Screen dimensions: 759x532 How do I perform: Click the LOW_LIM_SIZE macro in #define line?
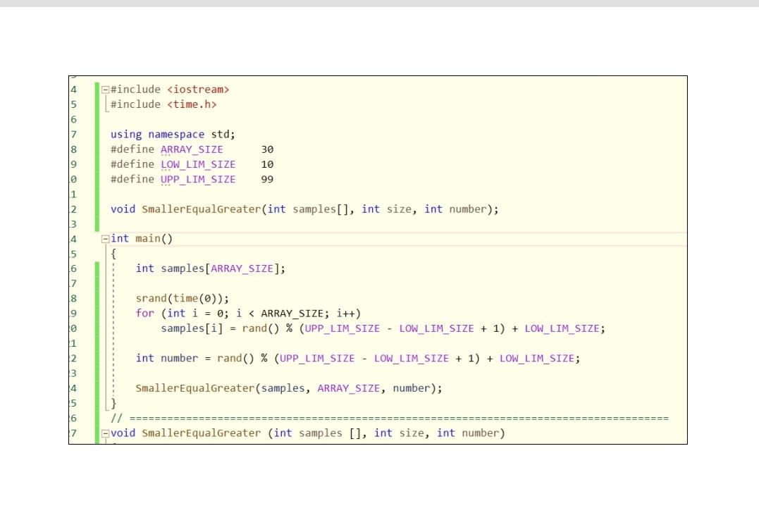tap(198, 165)
